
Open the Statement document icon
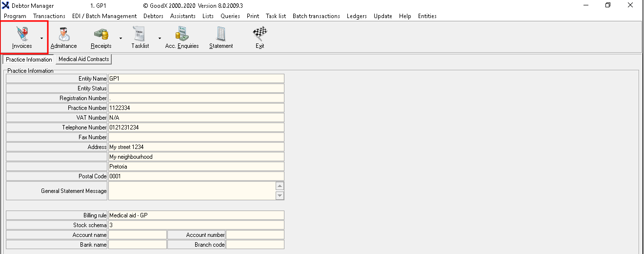pos(221,33)
